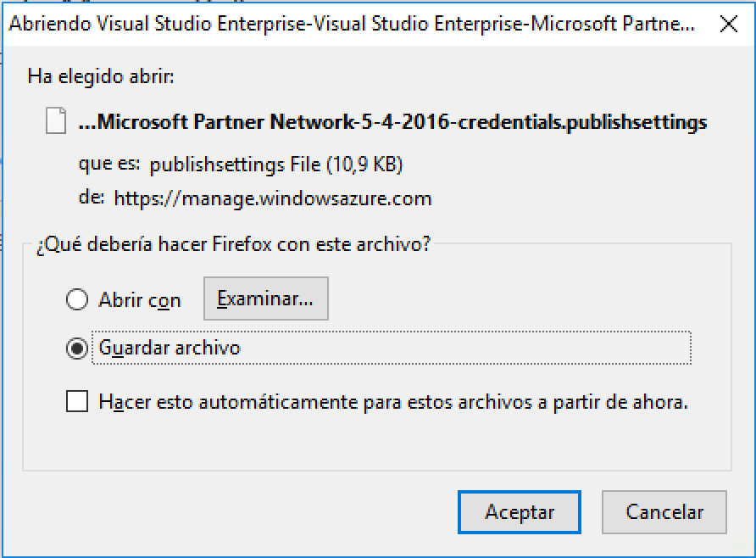This screenshot has height=558, width=756.
Task: Click empty area inside the options group box
Action: 376,444
